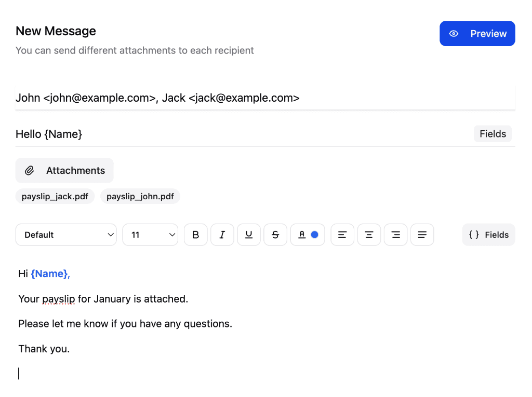The height and width of the screenshot is (397, 532).
Task: Click the Preview button
Action: 477,33
